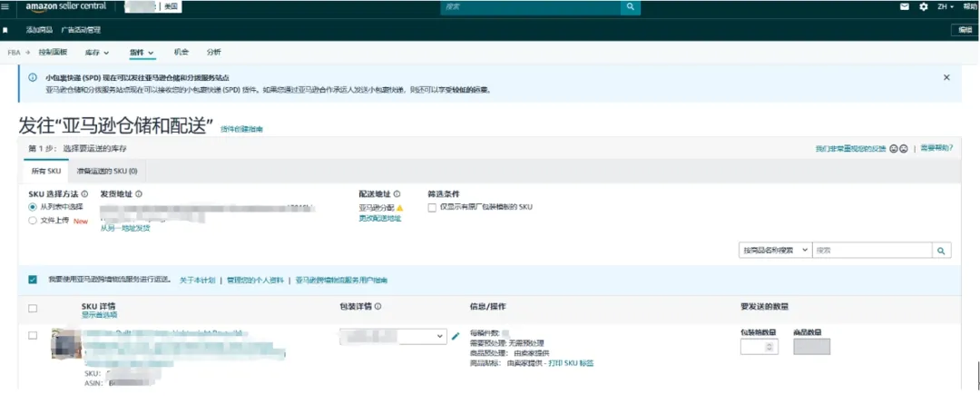
Task: Select the 从列表中选择 radio button
Action: click(33, 207)
